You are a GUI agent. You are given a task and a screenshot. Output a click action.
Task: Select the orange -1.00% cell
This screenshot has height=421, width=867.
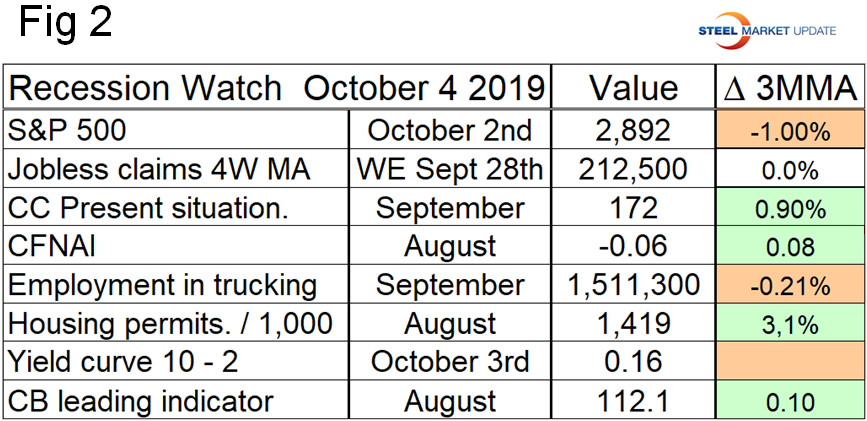click(x=790, y=131)
